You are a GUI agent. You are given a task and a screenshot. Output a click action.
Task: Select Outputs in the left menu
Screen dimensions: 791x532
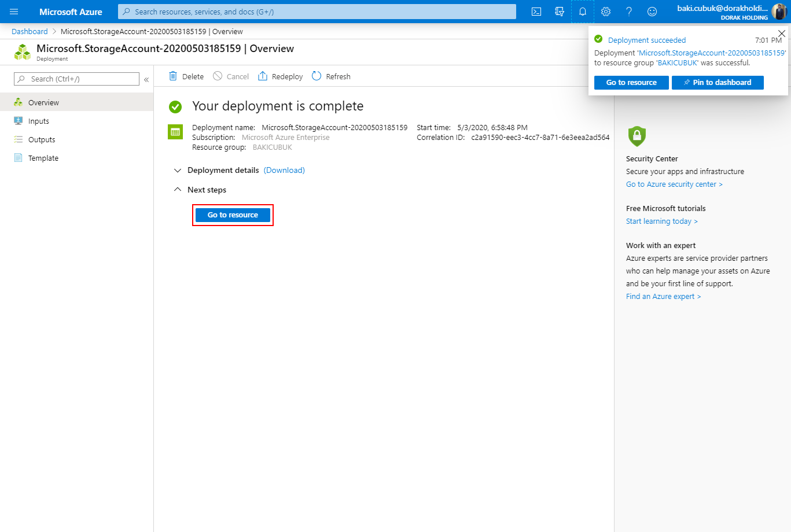[76, 139]
